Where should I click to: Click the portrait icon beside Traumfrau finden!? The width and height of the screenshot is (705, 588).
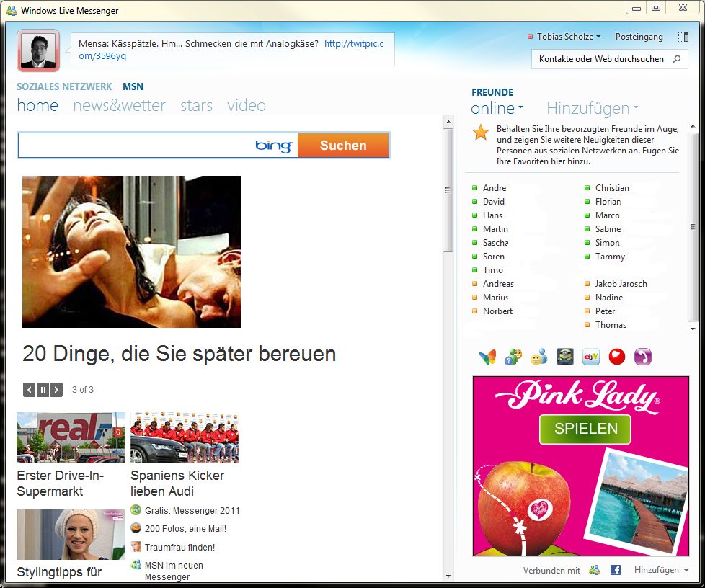(136, 547)
